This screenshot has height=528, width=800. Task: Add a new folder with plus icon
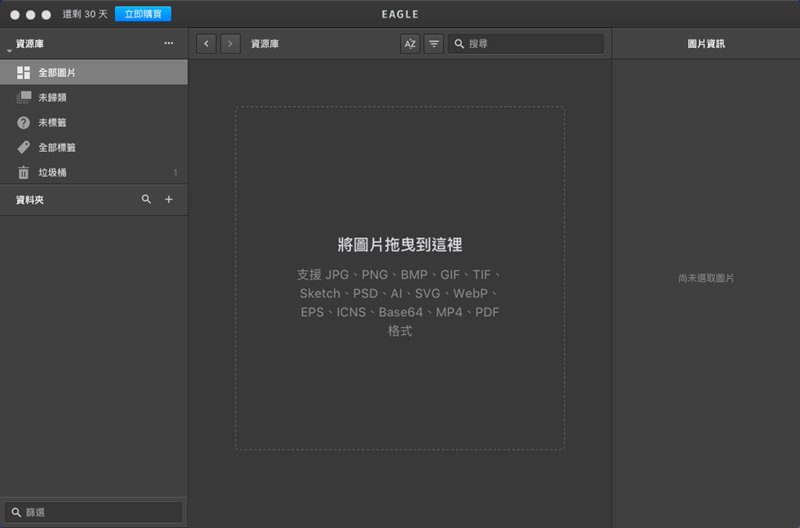point(169,200)
